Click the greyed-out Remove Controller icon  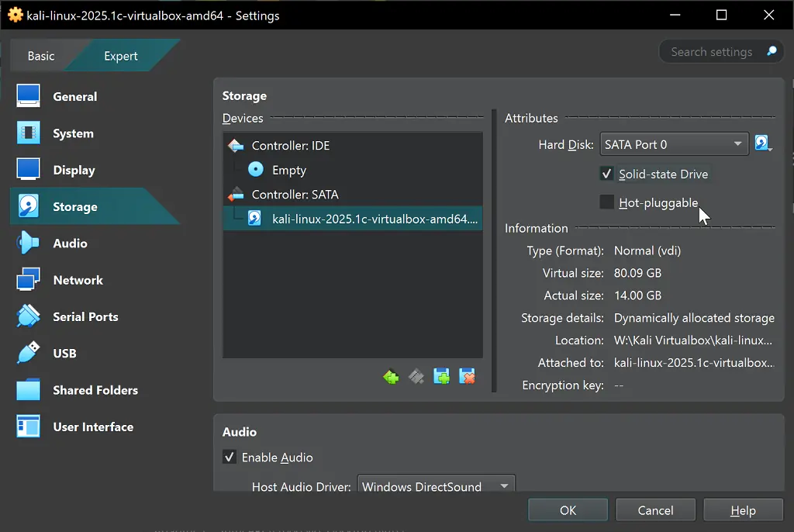coord(416,376)
